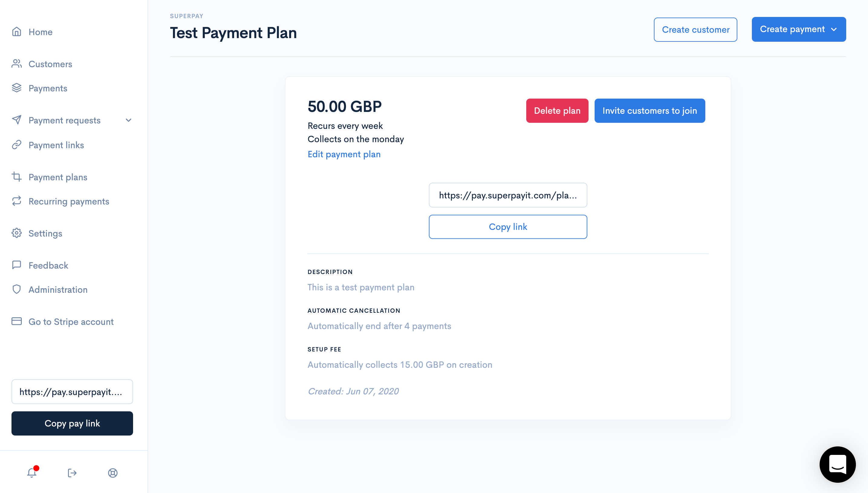This screenshot has width=868, height=493.
Task: Select the Create customer menu item
Action: [696, 29]
